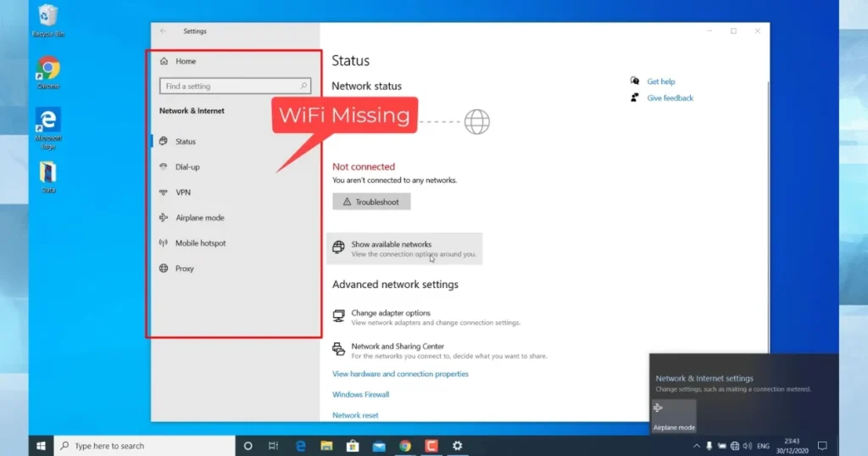Viewport: 868px width, 456px height.
Task: Click the Show available networks globe icon
Action: (338, 247)
